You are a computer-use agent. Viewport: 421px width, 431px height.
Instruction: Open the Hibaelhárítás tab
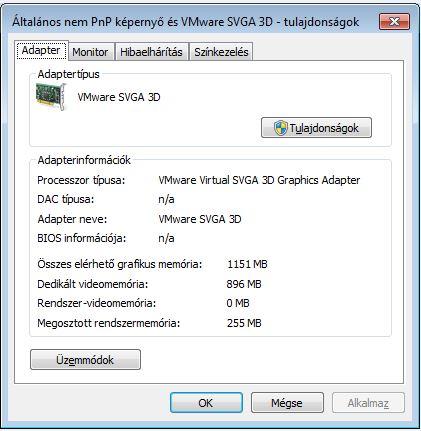[151, 52]
